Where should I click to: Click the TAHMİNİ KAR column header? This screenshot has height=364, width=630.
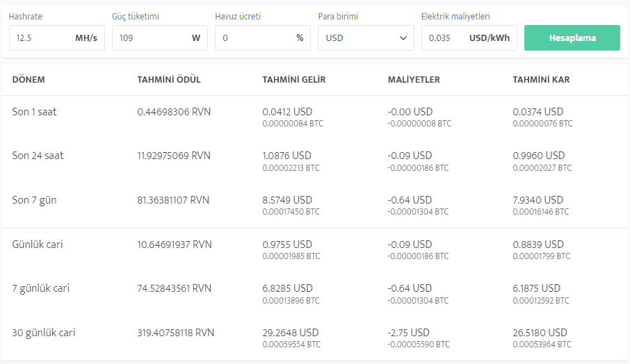[541, 79]
